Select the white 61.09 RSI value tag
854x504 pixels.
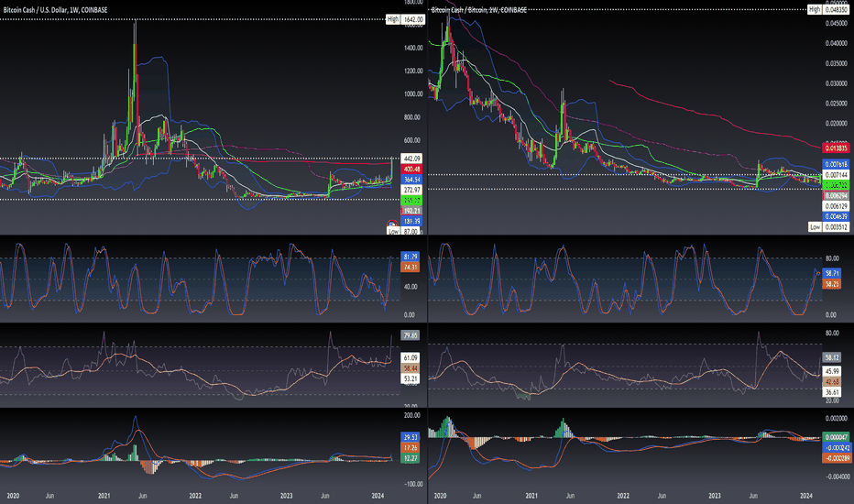click(411, 358)
